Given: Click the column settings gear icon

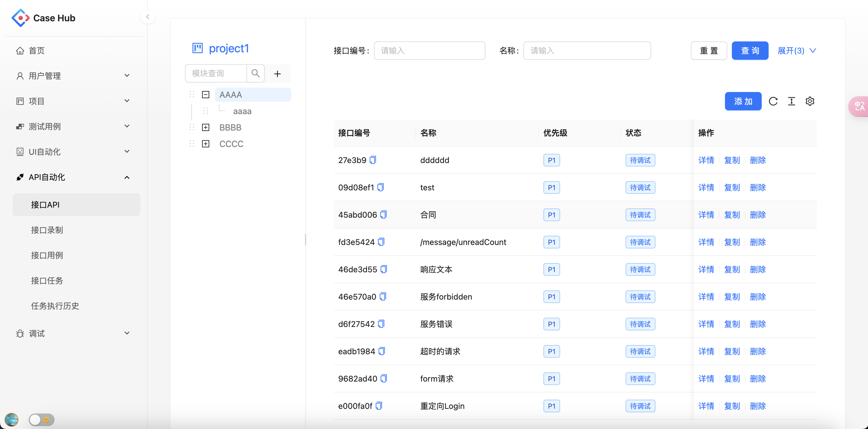Looking at the screenshot, I should 810,101.
